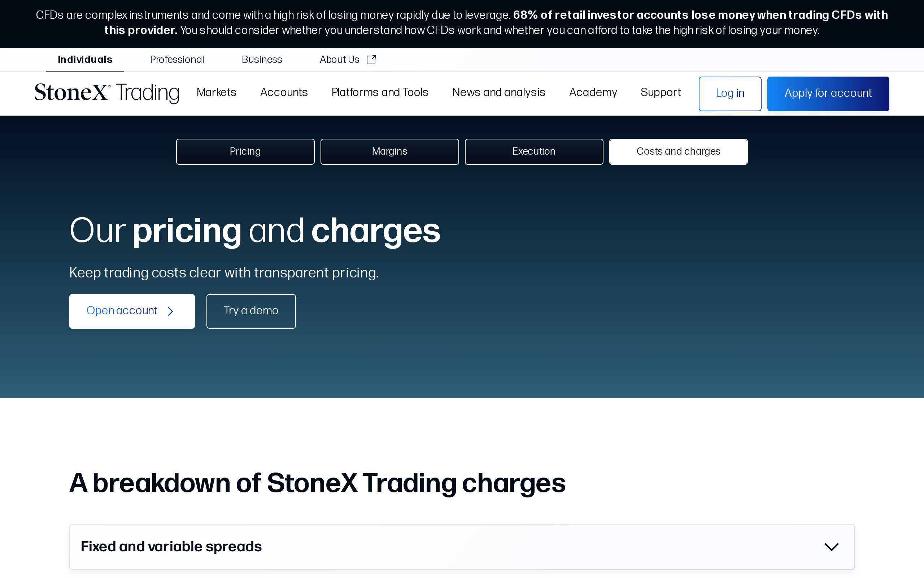Open the Academy menu
Screen dimensions: 924x578
pos(593,92)
